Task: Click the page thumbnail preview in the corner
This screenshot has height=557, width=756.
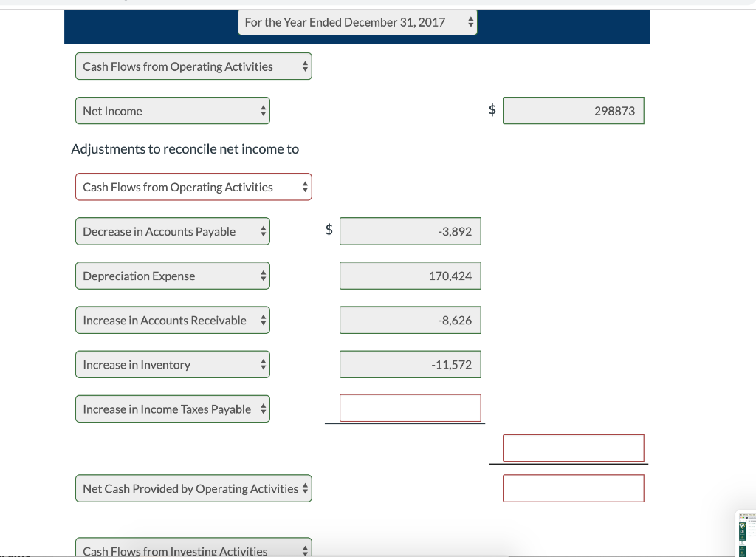Action: (x=746, y=534)
